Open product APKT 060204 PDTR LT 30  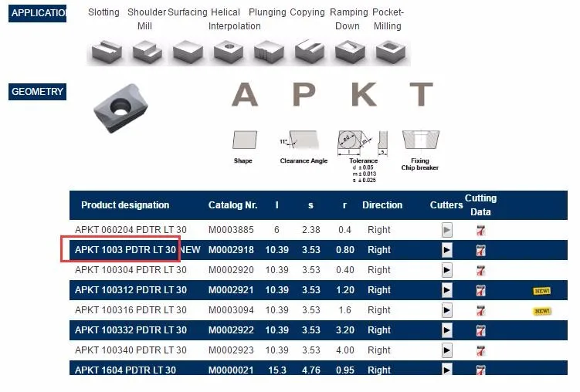tap(131, 230)
